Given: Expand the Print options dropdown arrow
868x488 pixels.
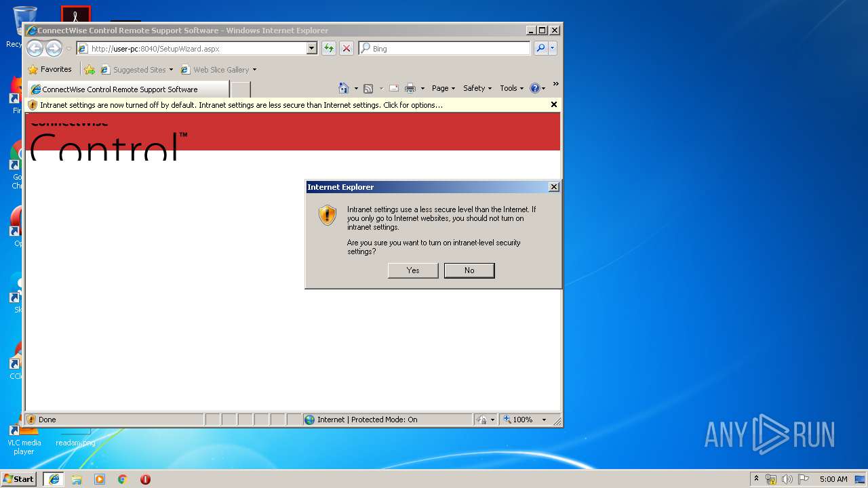Looking at the screenshot, I should click(x=422, y=88).
